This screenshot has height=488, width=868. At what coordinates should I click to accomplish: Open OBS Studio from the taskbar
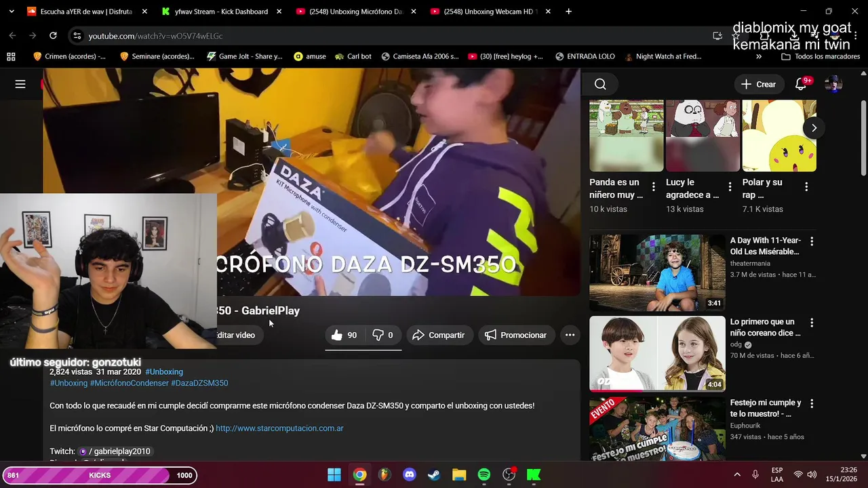click(509, 474)
